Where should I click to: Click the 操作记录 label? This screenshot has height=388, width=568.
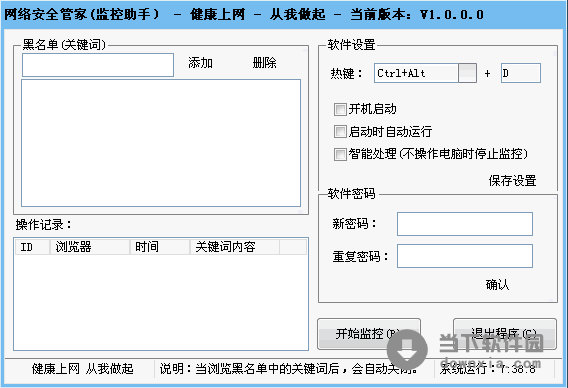click(43, 225)
